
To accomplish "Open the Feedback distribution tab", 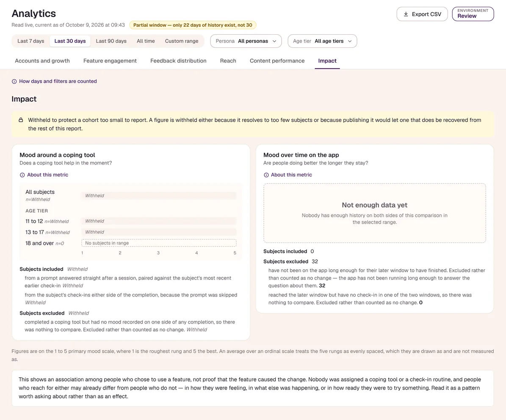I will pyautogui.click(x=178, y=60).
